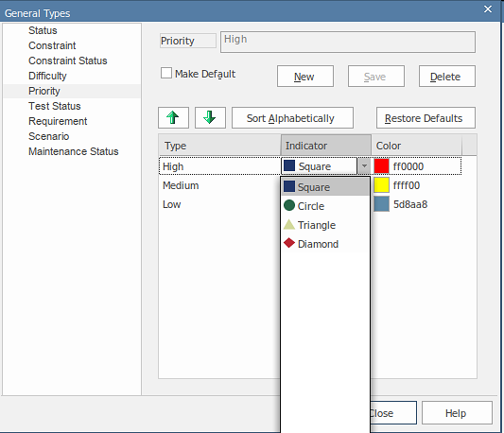Select Status in the types list
Image resolution: width=504 pixels, height=433 pixels.
(x=43, y=30)
